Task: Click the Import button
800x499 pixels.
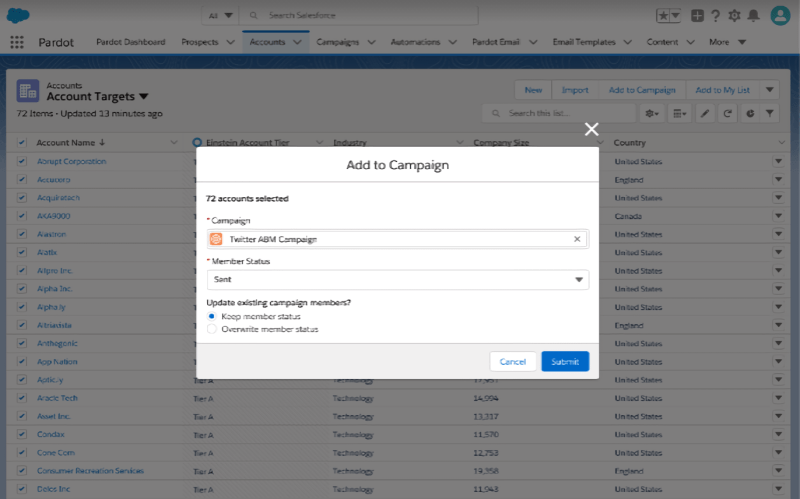Action: coord(575,90)
